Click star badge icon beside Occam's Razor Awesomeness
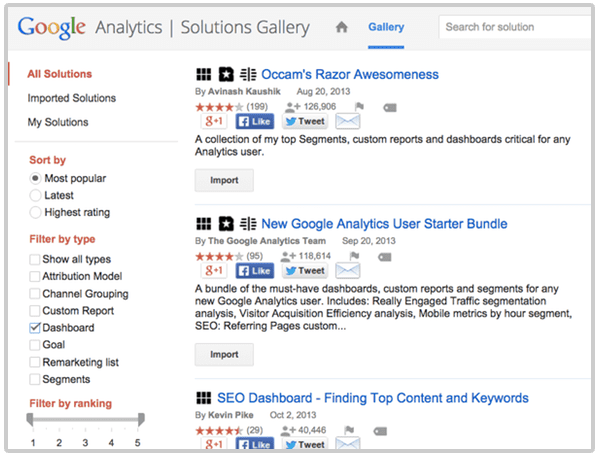 tap(226, 74)
